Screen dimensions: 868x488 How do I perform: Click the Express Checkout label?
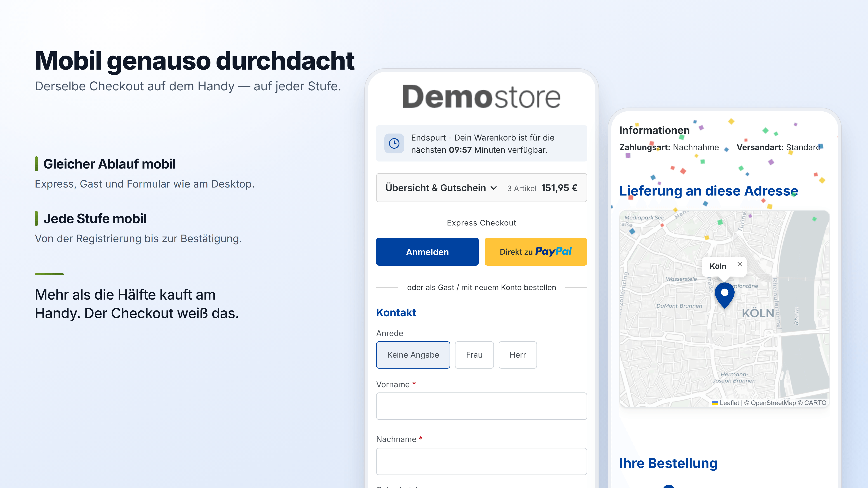(x=481, y=223)
